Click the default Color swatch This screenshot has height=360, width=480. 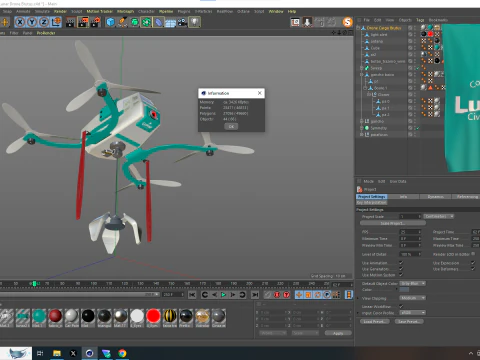click(x=404, y=290)
